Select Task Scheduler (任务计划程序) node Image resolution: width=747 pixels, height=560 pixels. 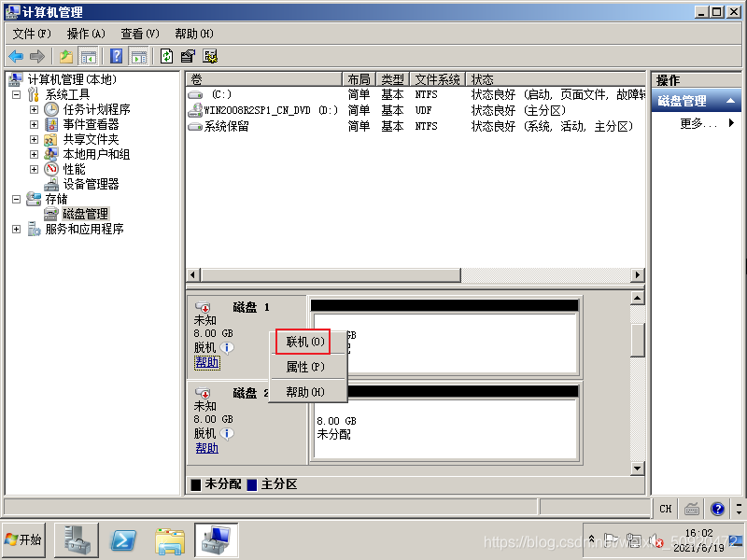click(96, 109)
